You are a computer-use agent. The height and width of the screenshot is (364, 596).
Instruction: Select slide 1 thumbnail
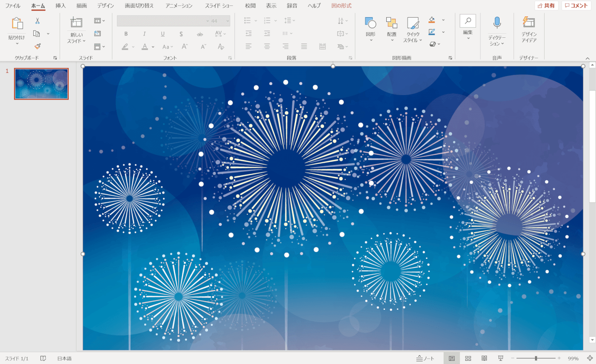41,84
